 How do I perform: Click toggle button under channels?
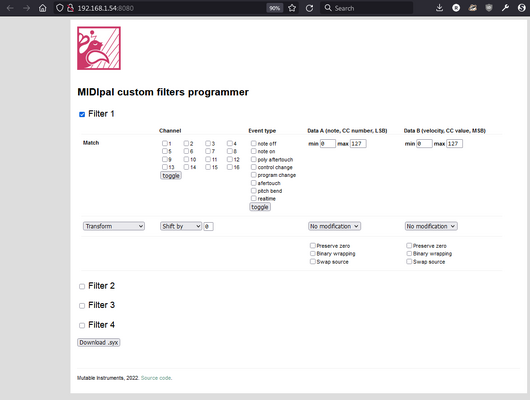click(171, 175)
